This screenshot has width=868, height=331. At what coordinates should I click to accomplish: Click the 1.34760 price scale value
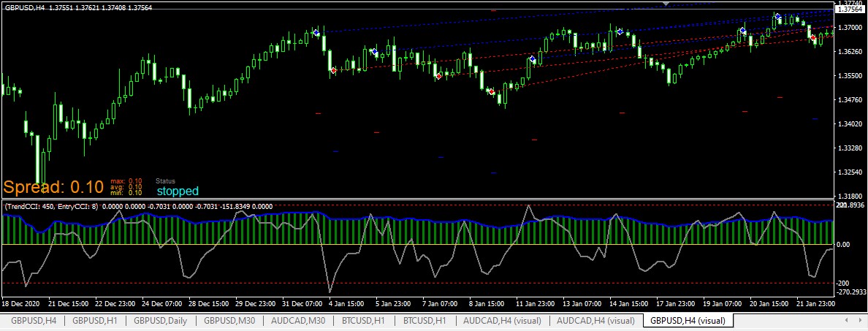click(850, 100)
